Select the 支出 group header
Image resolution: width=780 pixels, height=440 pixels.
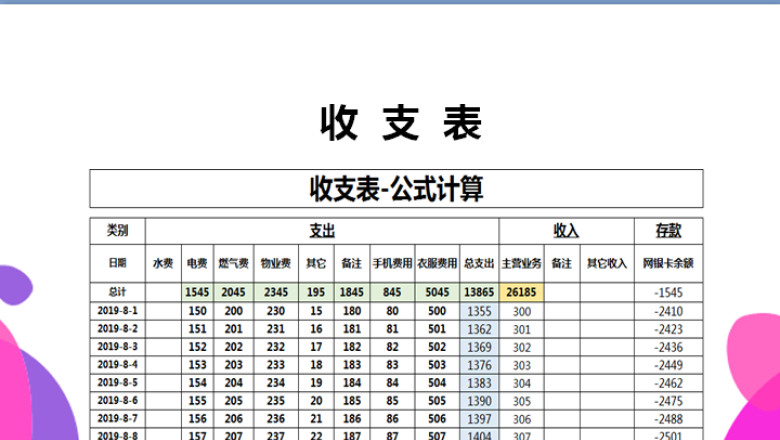322,231
